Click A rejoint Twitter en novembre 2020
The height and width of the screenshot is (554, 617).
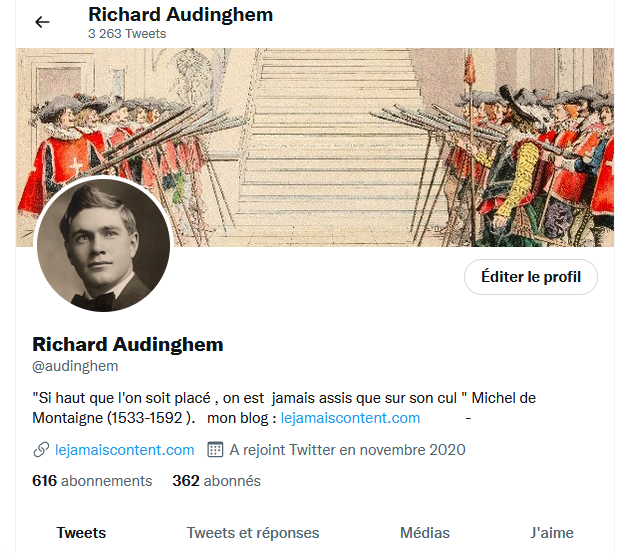(347, 450)
